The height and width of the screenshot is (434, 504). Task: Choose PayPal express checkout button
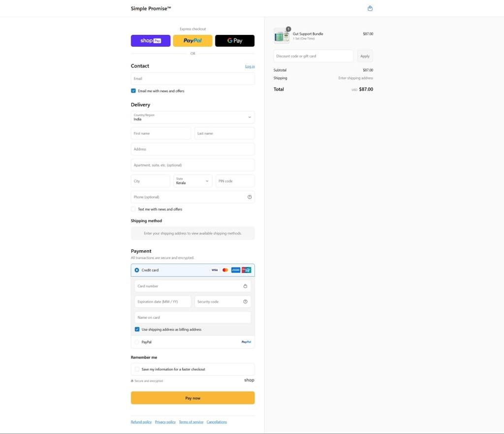pos(192,41)
